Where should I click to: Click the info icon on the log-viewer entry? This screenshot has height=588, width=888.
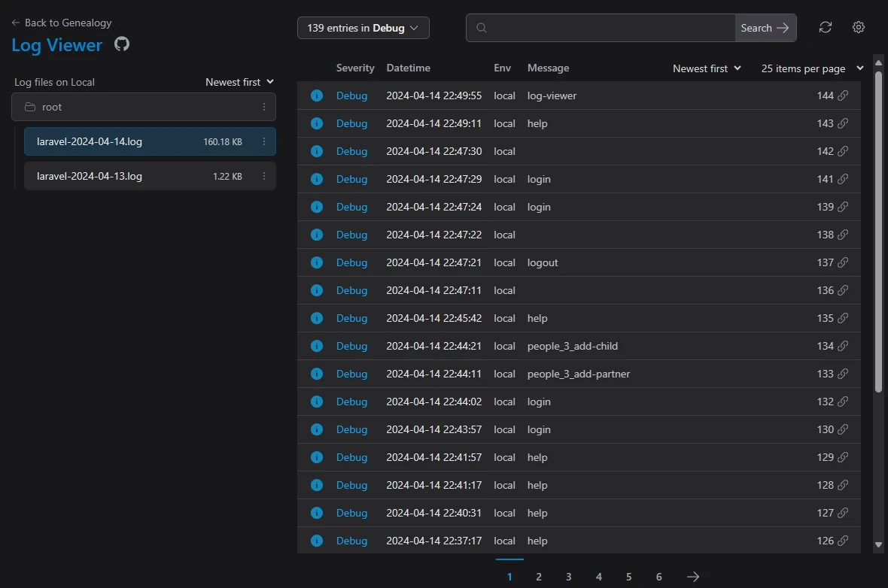pyautogui.click(x=316, y=95)
